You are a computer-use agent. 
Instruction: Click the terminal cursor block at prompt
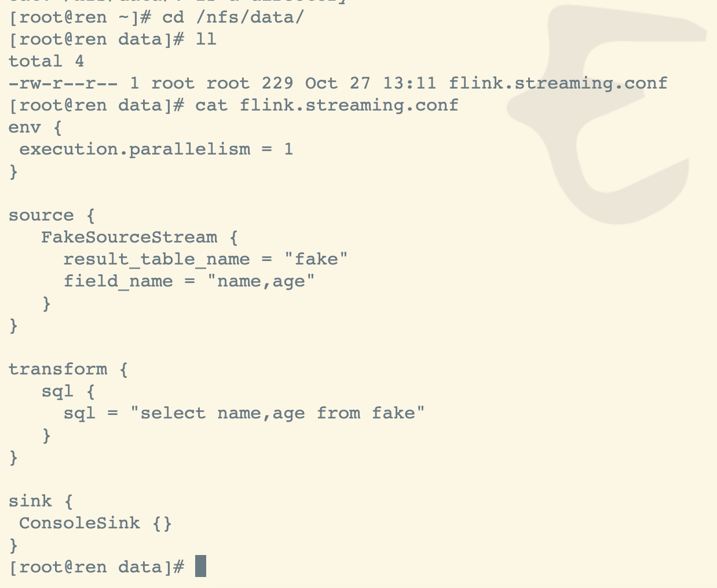200,566
